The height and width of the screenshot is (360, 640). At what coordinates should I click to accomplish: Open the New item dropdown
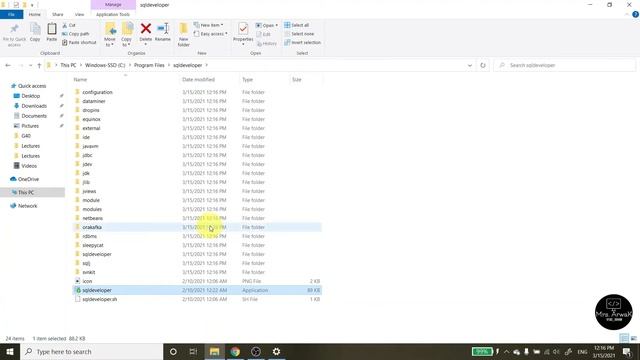[x=209, y=25]
